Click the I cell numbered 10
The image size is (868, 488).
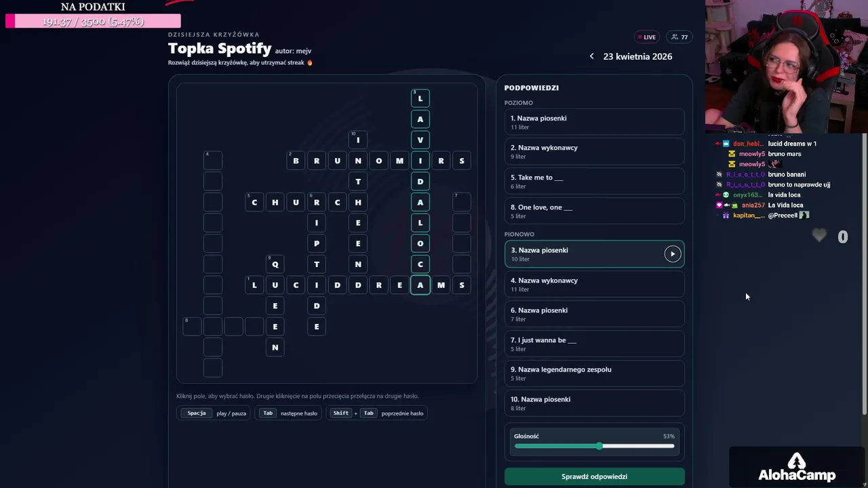pos(358,140)
